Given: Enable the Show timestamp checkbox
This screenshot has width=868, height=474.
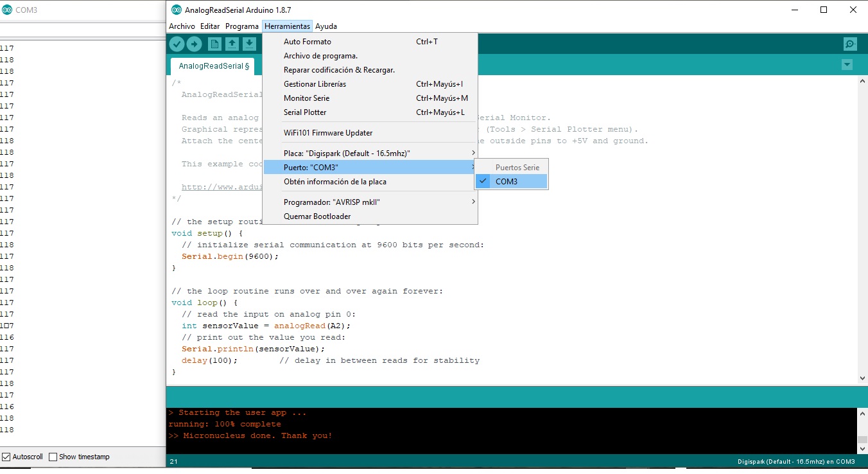Looking at the screenshot, I should [53, 457].
